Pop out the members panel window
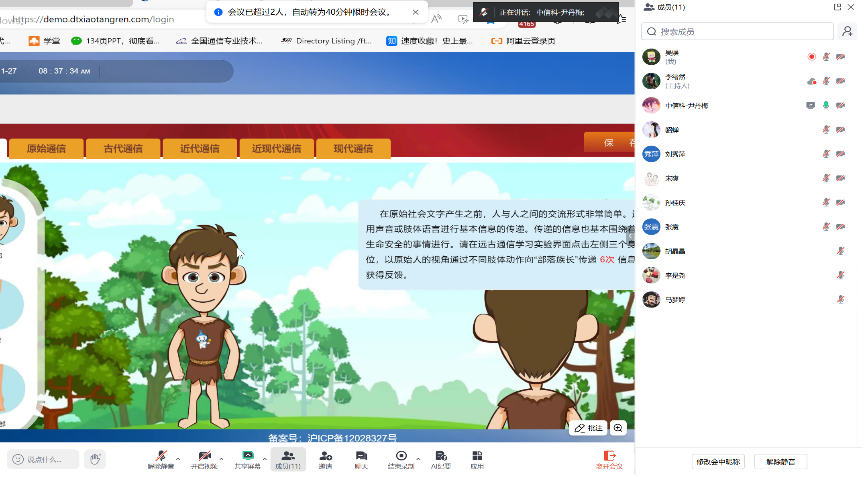This screenshot has height=477, width=864. pos(838,7)
